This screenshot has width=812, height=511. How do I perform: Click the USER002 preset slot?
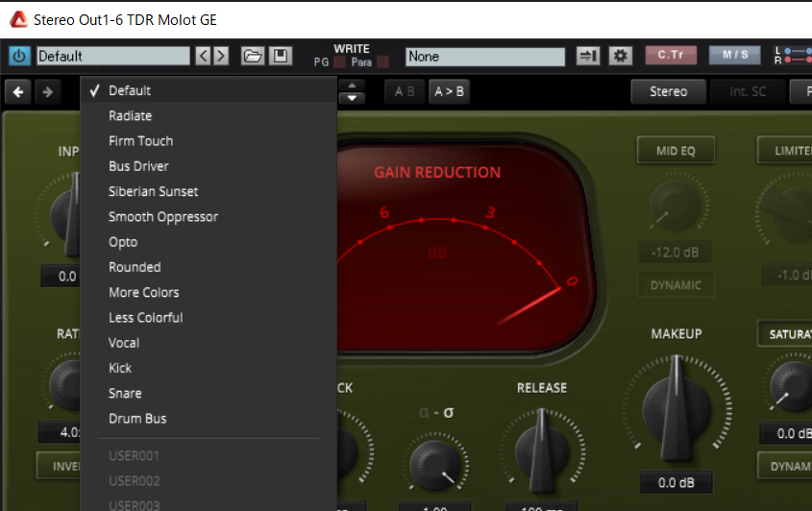click(x=209, y=481)
